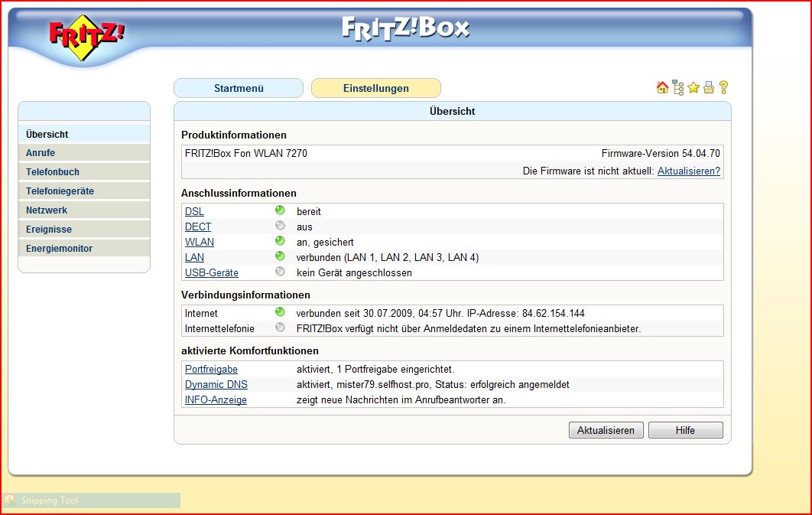Click the Produktinformationen heading

tap(233, 135)
